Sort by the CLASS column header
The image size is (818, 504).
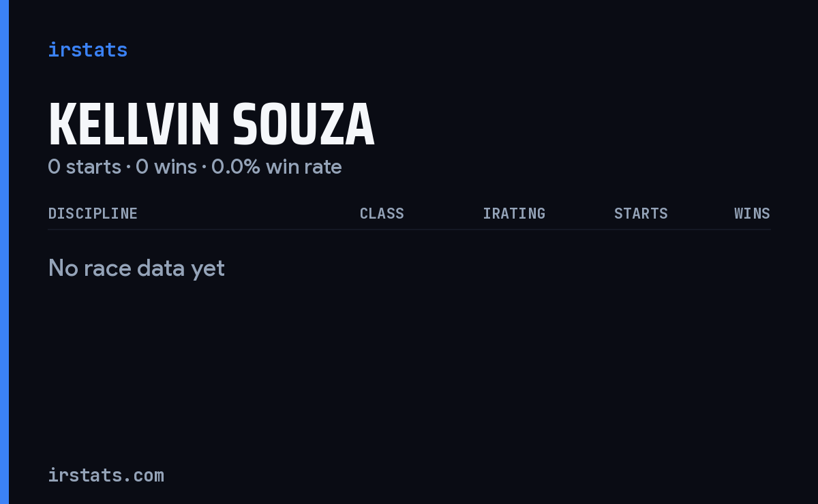pyautogui.click(x=382, y=214)
